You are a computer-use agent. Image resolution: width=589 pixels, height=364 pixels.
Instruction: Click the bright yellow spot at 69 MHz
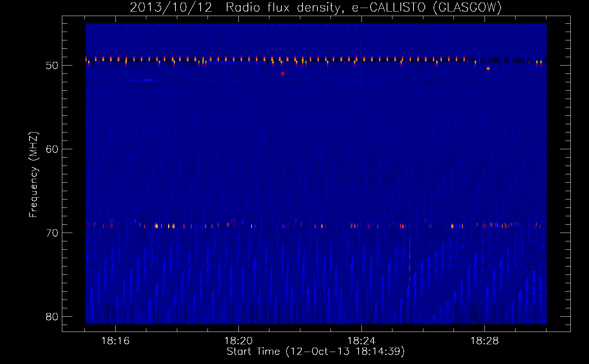coord(156,226)
